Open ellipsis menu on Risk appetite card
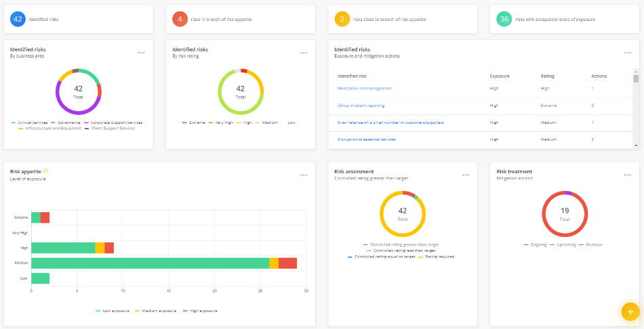644x329 pixels. pos(303,175)
